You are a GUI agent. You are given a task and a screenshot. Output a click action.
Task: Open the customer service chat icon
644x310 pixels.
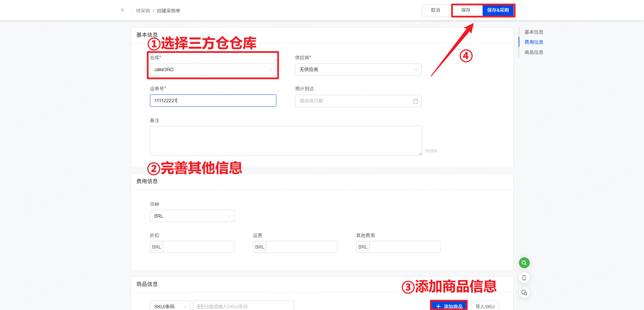coord(524,292)
